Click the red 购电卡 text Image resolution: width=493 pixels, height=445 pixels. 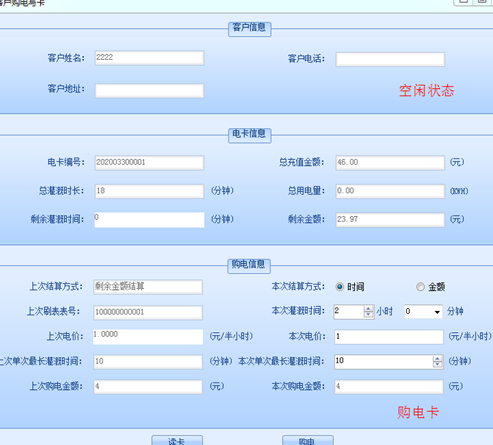[418, 412]
